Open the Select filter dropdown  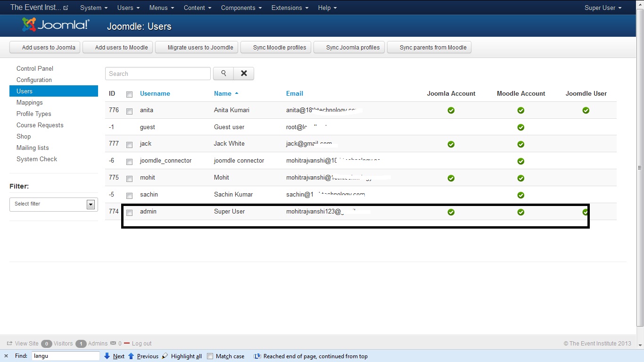click(x=54, y=204)
